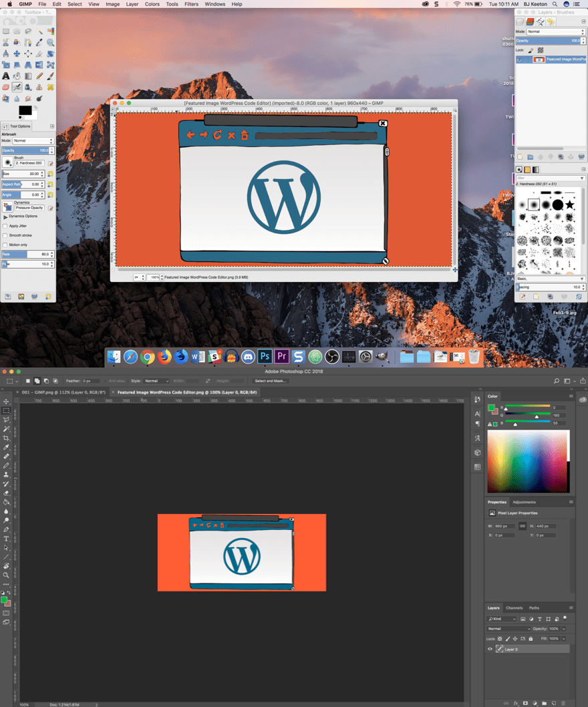
Task: Select the Move tool in GIMP's toolbox
Action: click(x=17, y=53)
